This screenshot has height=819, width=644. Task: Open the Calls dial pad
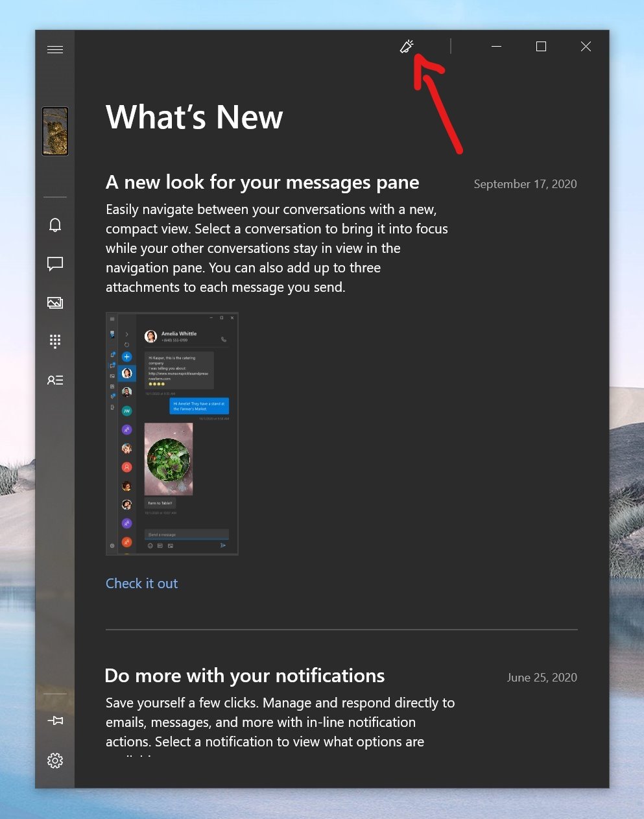click(x=55, y=341)
